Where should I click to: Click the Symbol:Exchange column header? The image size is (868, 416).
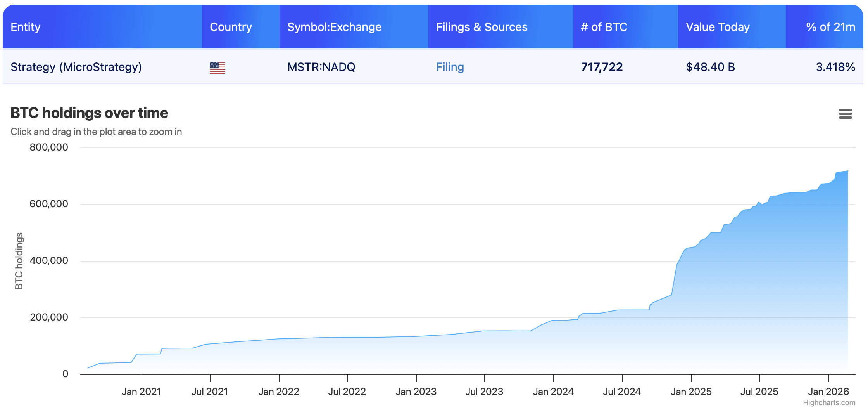pos(334,27)
